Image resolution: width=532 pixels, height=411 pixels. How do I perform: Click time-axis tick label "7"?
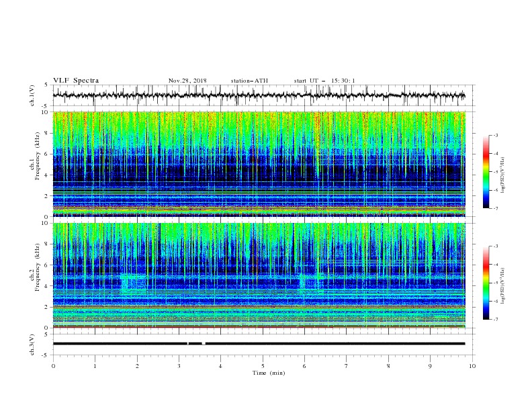tap(347, 366)
